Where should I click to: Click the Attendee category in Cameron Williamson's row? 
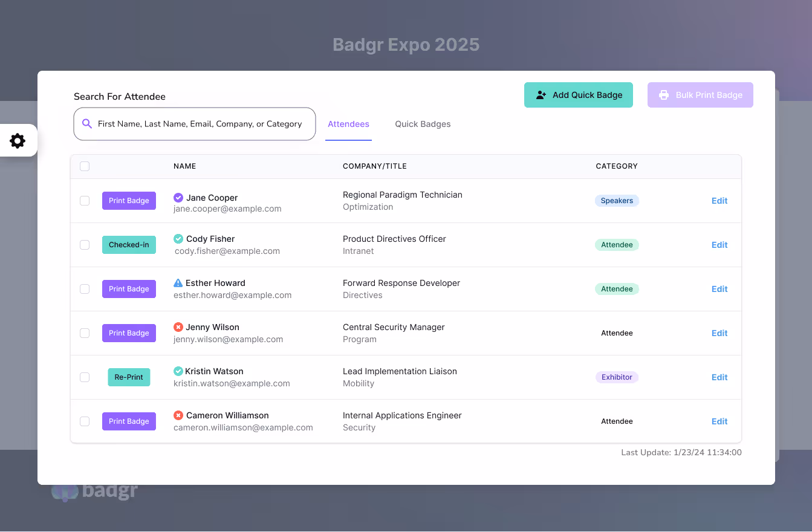pos(617,421)
